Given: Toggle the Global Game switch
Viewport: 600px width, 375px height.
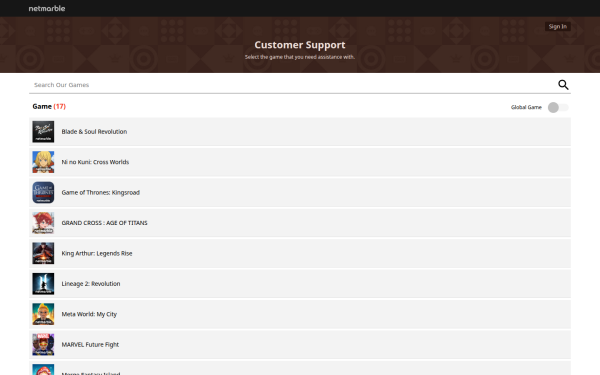Looking at the screenshot, I should pyautogui.click(x=558, y=108).
